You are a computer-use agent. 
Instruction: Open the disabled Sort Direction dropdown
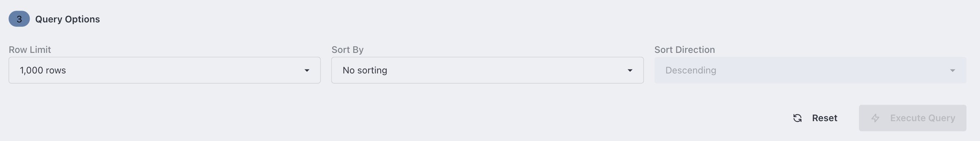point(810,70)
